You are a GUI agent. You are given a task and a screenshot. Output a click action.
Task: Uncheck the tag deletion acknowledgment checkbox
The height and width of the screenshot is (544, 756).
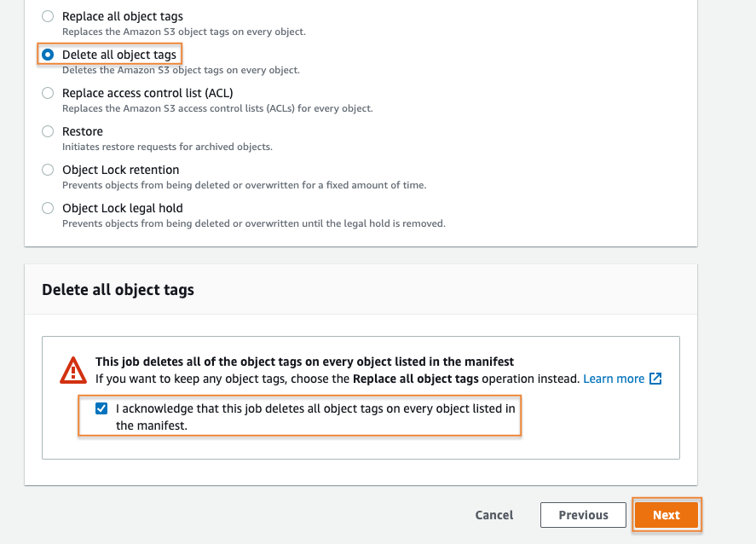[x=101, y=408]
